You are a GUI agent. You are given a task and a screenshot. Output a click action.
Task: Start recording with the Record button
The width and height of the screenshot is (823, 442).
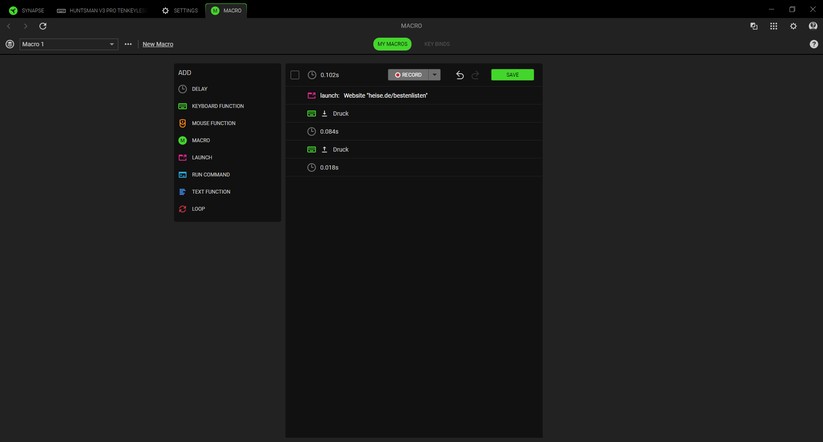408,75
